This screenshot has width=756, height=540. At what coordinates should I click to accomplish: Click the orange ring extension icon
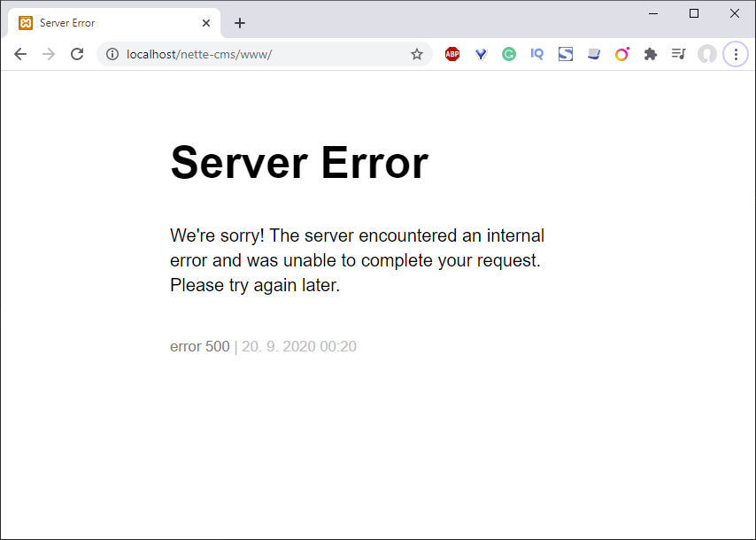[622, 54]
